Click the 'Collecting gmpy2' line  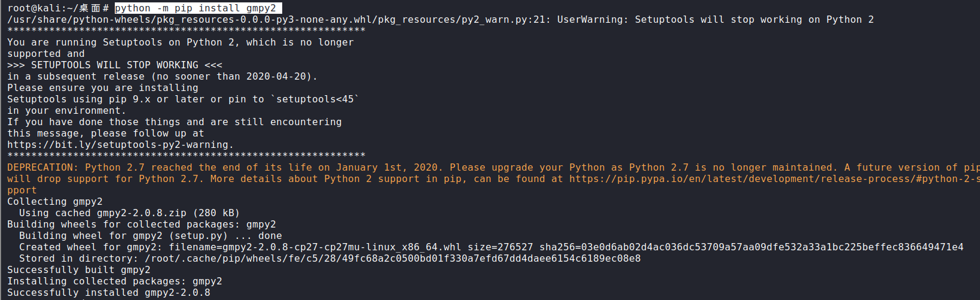click(55, 202)
